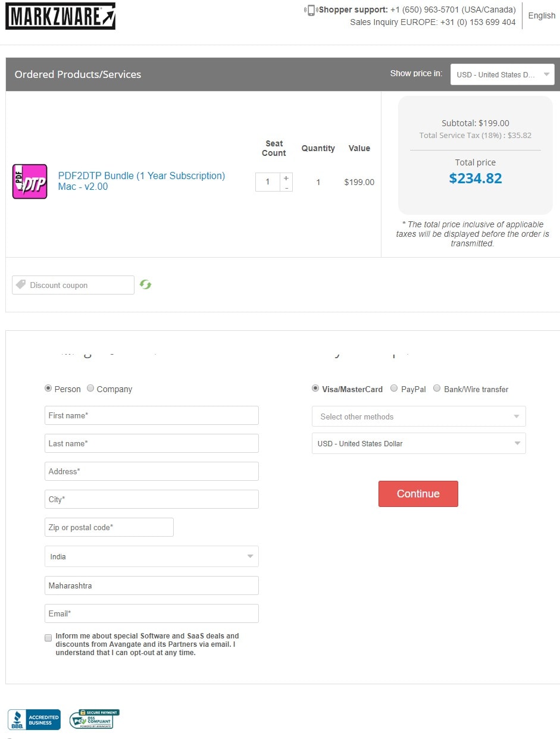This screenshot has height=739, width=560.
Task: Open the Show price in currency dropdown
Action: pos(502,74)
